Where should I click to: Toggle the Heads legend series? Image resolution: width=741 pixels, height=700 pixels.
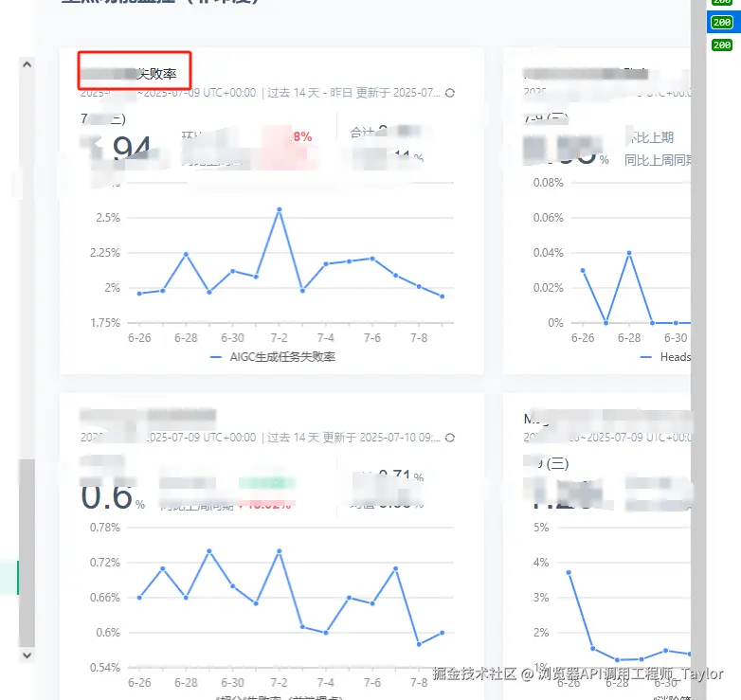[665, 357]
